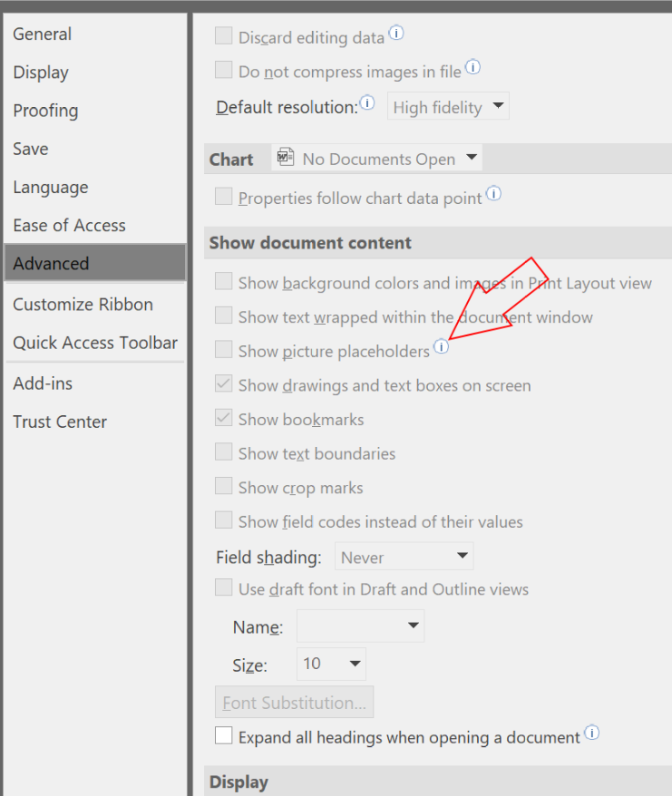This screenshot has height=796, width=672.
Task: Enable Show background colors and images checkbox
Action: point(223,281)
